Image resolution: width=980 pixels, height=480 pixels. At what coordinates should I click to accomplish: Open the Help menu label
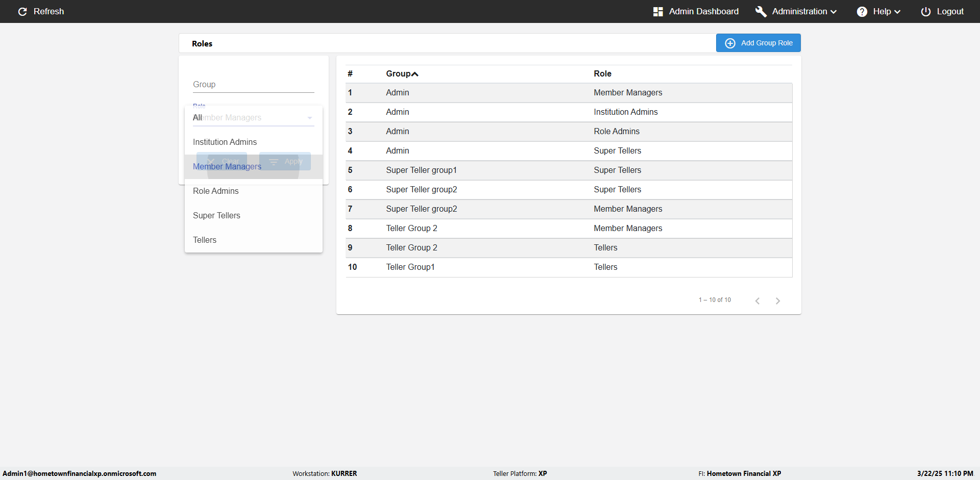pyautogui.click(x=881, y=11)
